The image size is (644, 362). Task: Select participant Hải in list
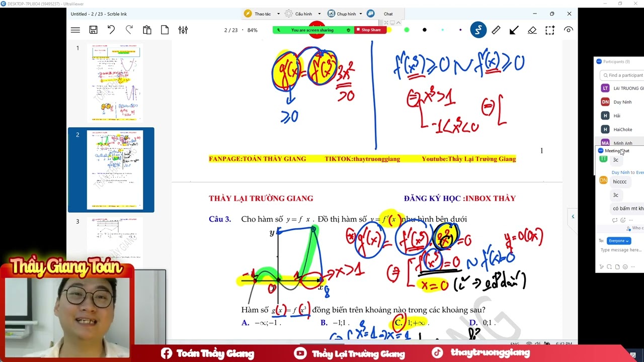coord(617,116)
